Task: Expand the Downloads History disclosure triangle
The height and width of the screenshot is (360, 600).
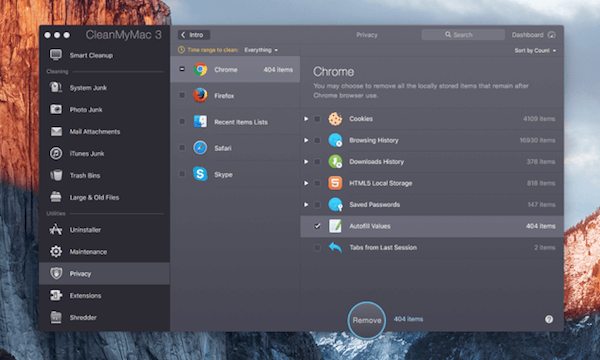Action: coord(306,161)
